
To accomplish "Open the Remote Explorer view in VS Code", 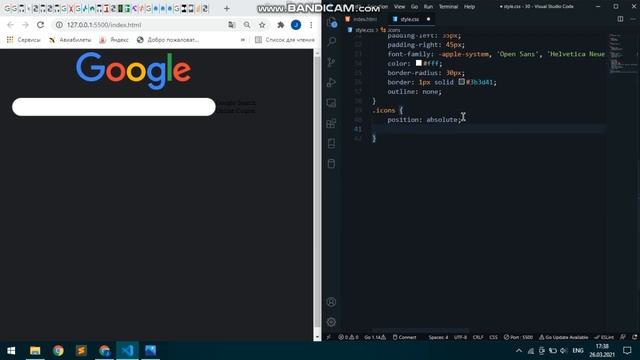I will (x=331, y=102).
